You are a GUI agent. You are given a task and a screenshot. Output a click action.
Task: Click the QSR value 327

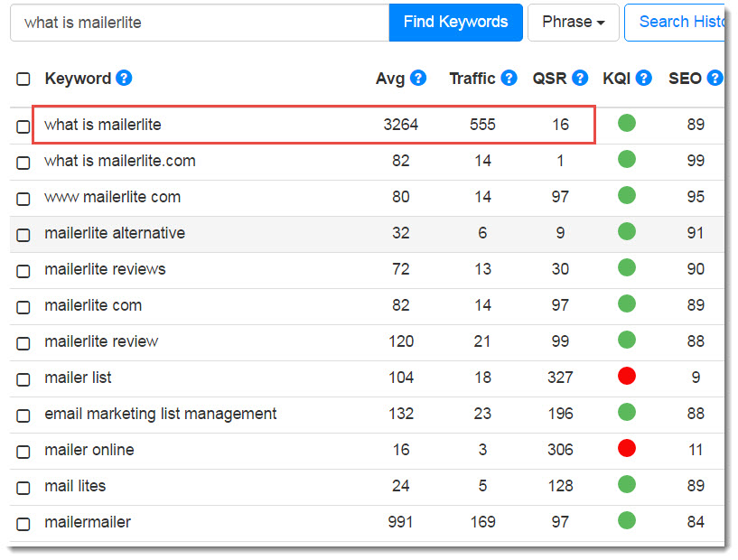click(560, 378)
